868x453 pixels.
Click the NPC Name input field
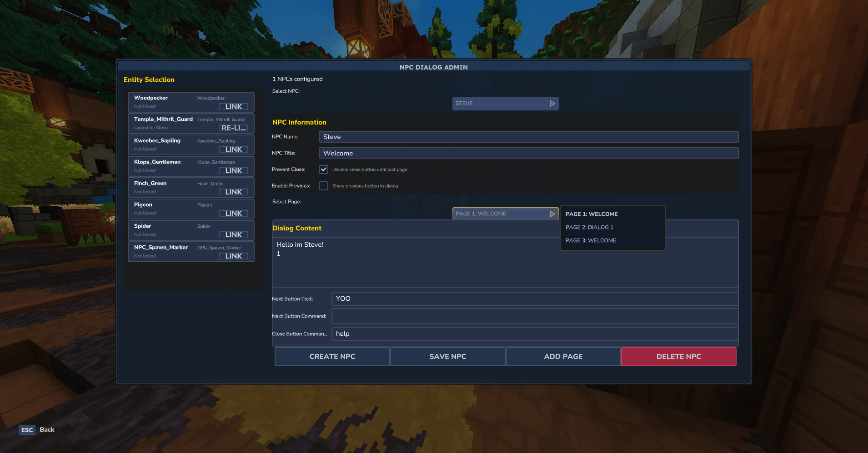pos(528,137)
